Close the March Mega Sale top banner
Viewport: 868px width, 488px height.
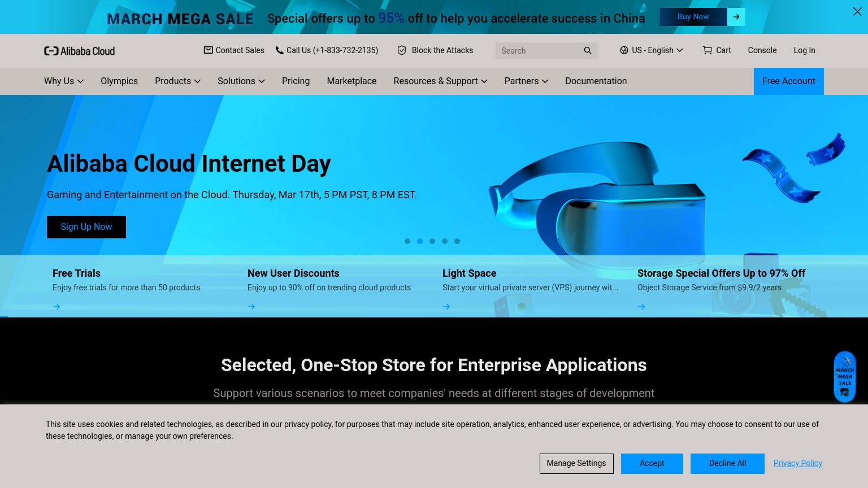pos(857,12)
